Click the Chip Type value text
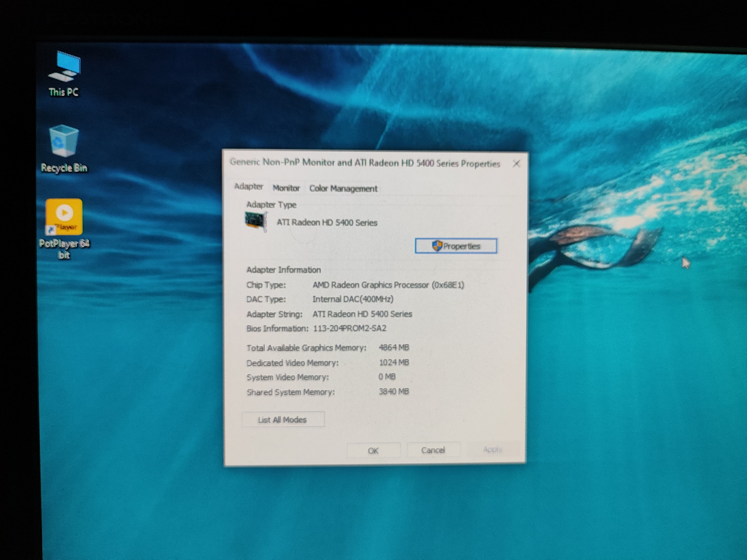The height and width of the screenshot is (560, 747). point(388,285)
